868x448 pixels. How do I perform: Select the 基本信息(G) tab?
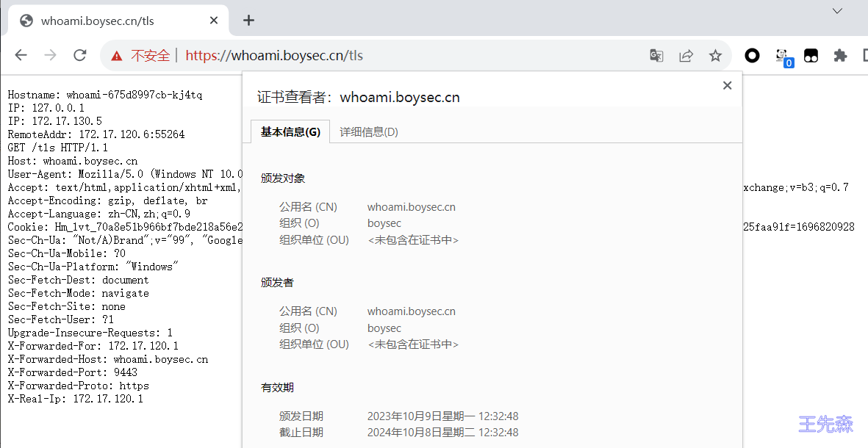290,132
